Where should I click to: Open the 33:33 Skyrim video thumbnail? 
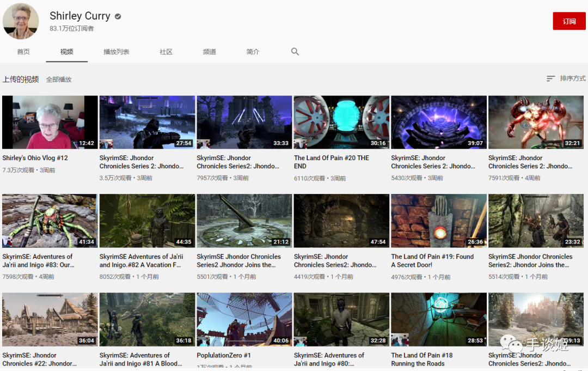click(244, 122)
